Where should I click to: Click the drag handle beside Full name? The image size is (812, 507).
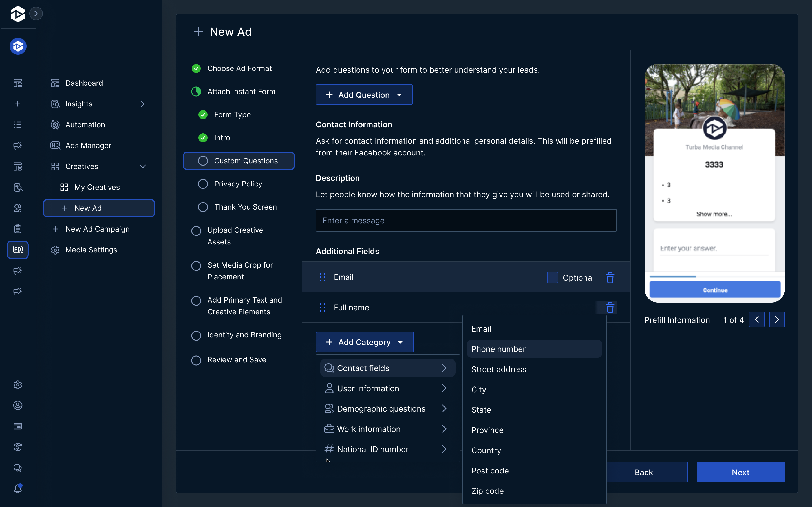coord(323,308)
